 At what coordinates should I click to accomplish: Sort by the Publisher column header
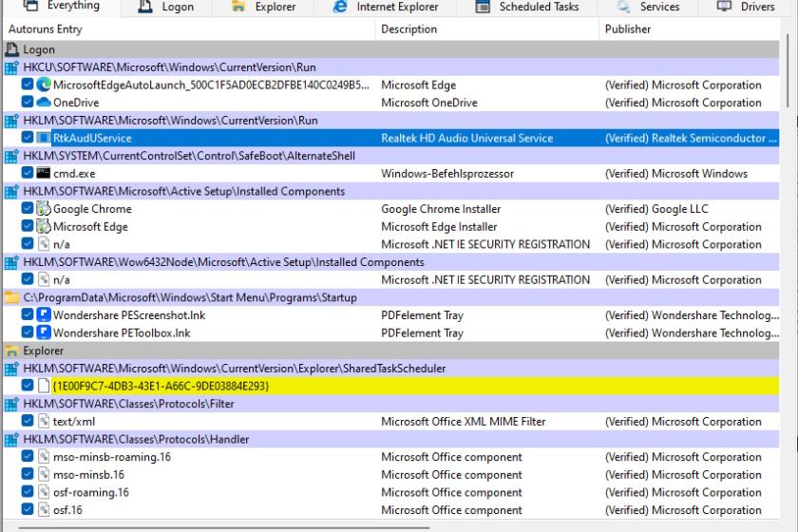click(690, 29)
